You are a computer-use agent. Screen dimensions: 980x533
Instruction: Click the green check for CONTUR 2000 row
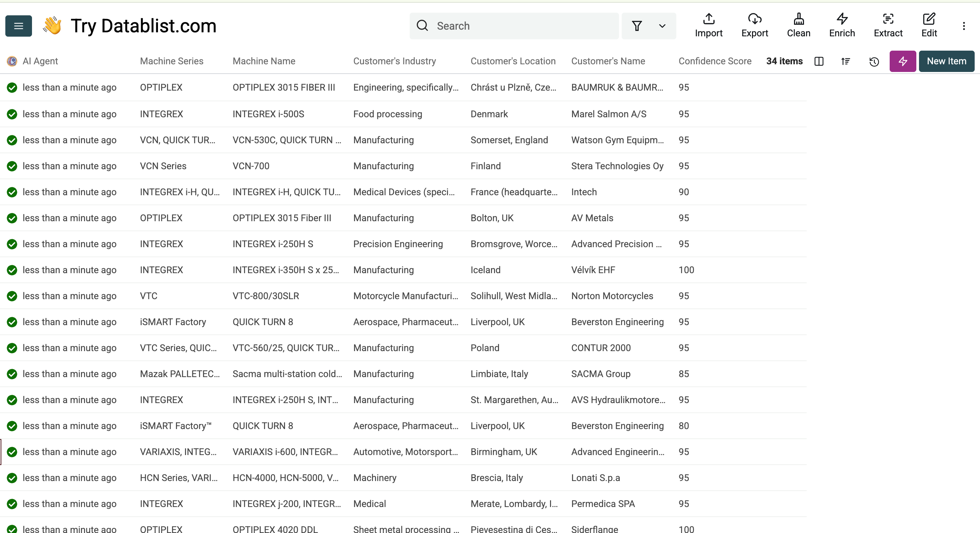pyautogui.click(x=12, y=348)
